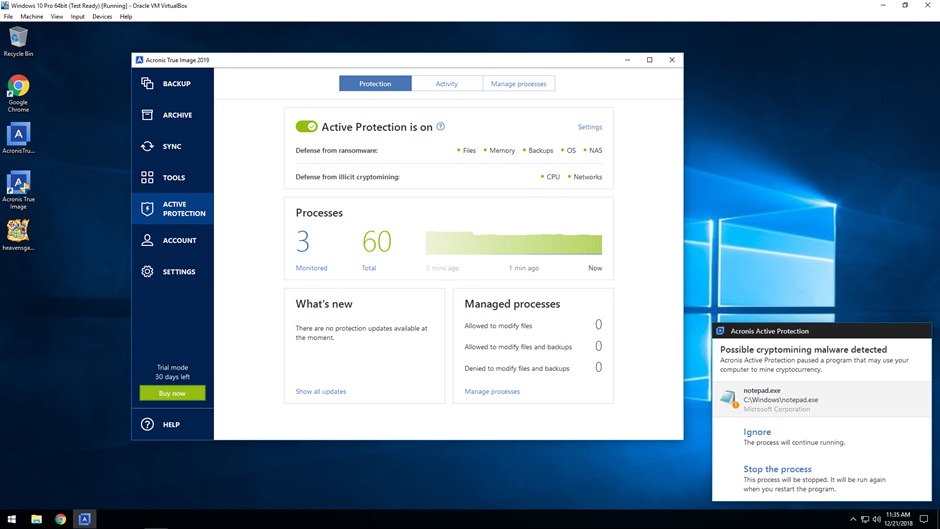The image size is (940, 529).
Task: Click the Files ransomware defense label
Action: (469, 151)
